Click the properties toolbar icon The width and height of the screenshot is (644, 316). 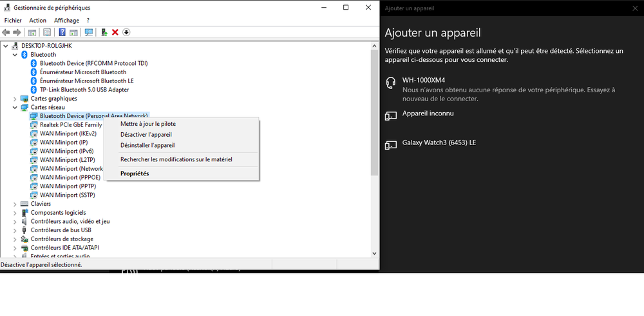(32, 32)
